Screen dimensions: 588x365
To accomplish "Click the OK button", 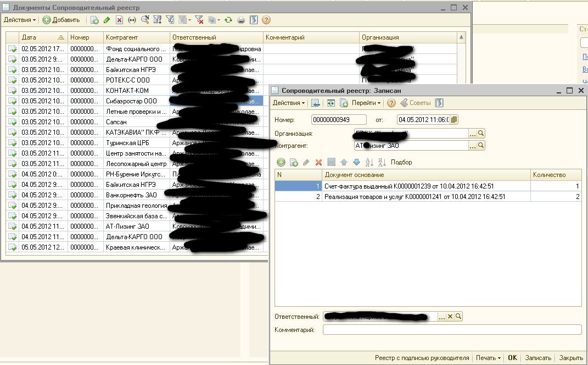I will (x=512, y=358).
